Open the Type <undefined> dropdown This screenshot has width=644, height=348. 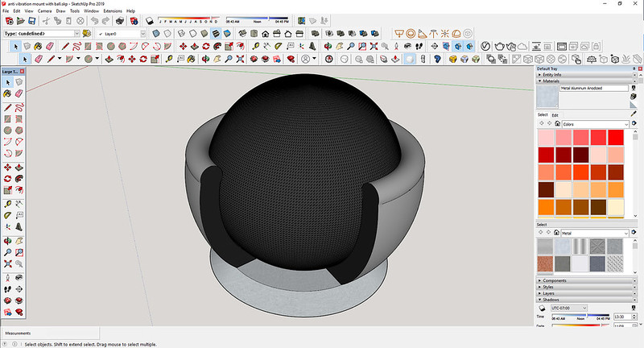[76, 33]
